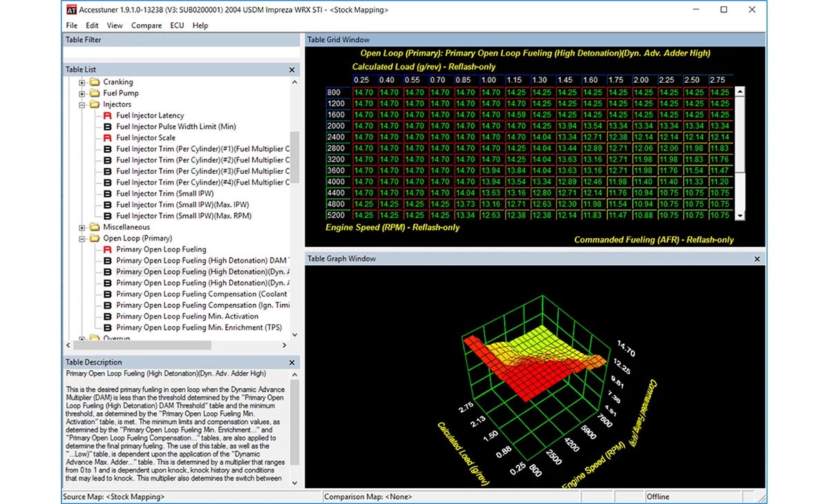829x504 pixels.
Task: Select the 2.75 load column header
Action: point(720,80)
